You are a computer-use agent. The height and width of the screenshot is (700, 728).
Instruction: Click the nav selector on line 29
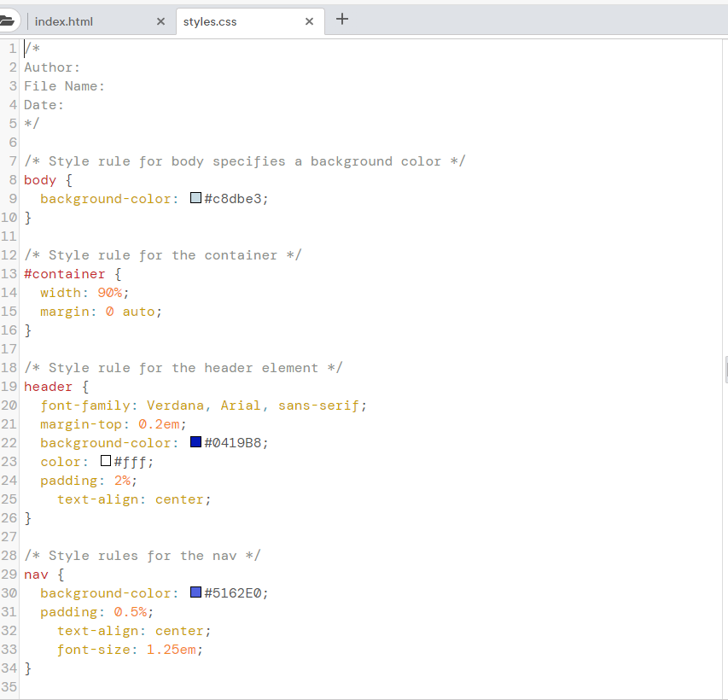[36, 574]
